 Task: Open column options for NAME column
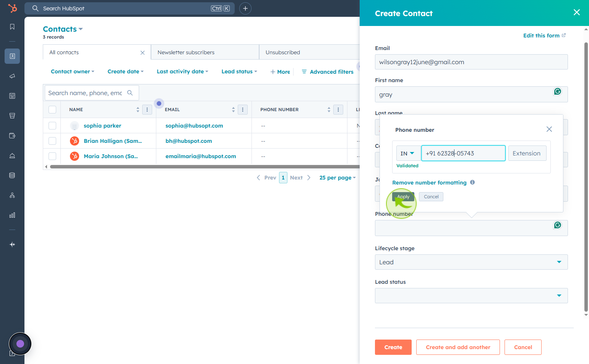point(147,110)
